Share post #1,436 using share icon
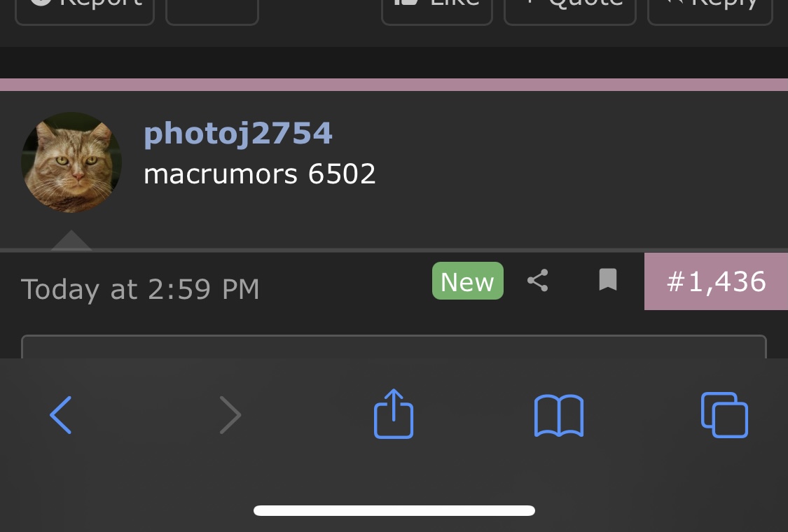This screenshot has width=788, height=532. pos(538,280)
